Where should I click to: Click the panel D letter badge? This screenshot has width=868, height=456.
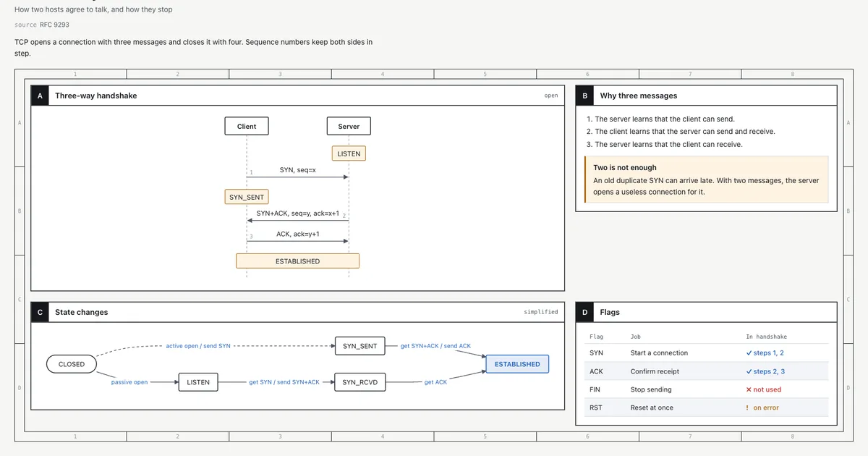point(584,312)
